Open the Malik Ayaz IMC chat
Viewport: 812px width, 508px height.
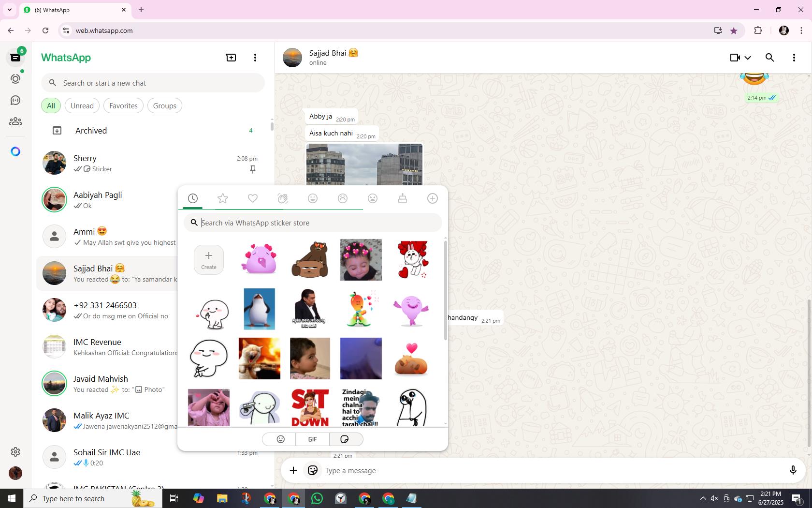[107, 420]
